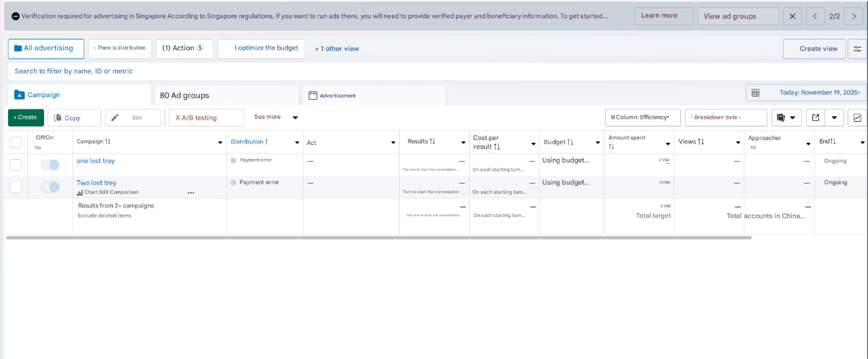This screenshot has height=359, width=868.
Task: Tick the checkbox for one lost trey
Action: pyautogui.click(x=16, y=165)
